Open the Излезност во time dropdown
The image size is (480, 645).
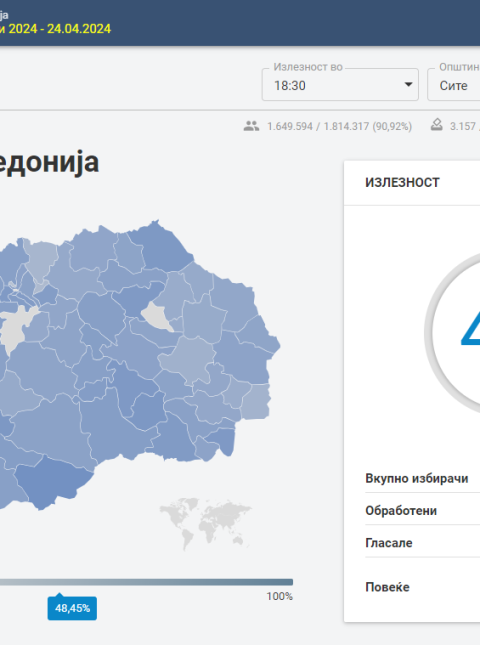[x=340, y=85]
